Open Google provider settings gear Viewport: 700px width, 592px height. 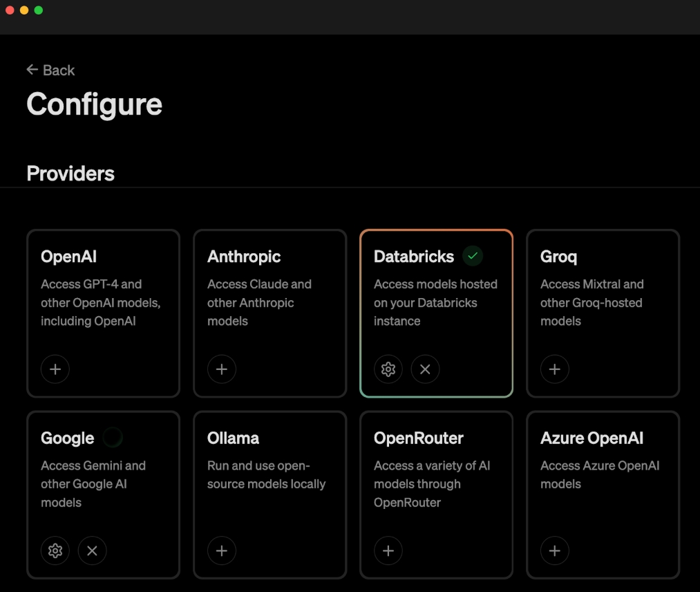55,551
